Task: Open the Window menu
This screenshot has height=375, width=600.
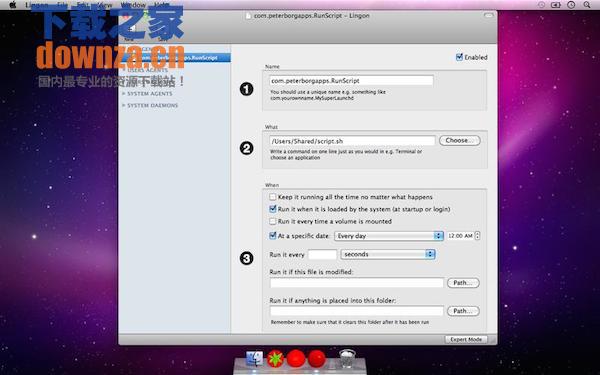Action: pyautogui.click(x=133, y=5)
